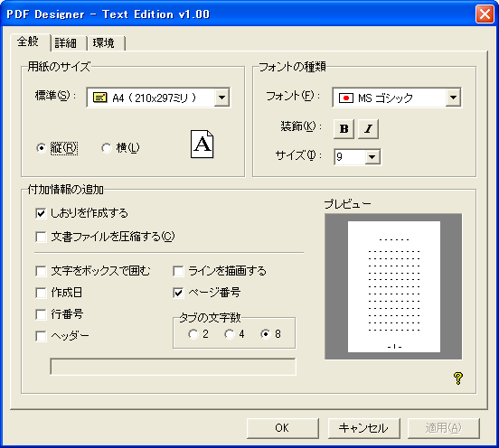Click the MS ゴシック font combo box
Image resolution: width=499 pixels, height=448 pixels.
pos(397,98)
